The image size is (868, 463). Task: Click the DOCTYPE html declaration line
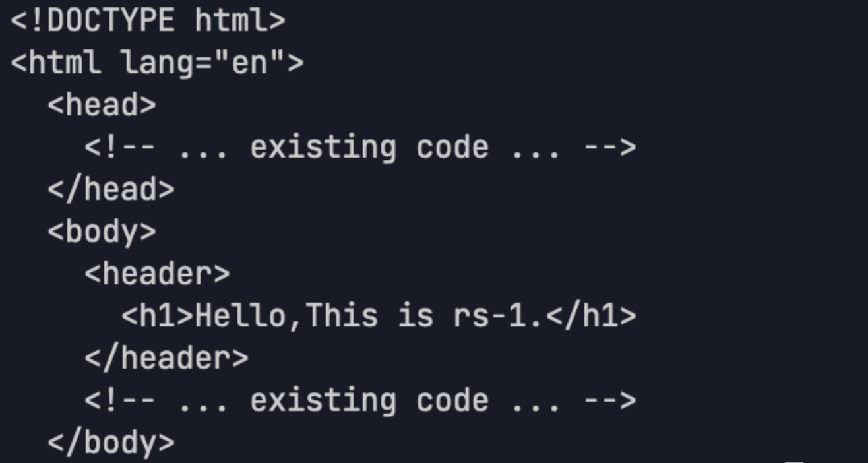[x=148, y=21]
